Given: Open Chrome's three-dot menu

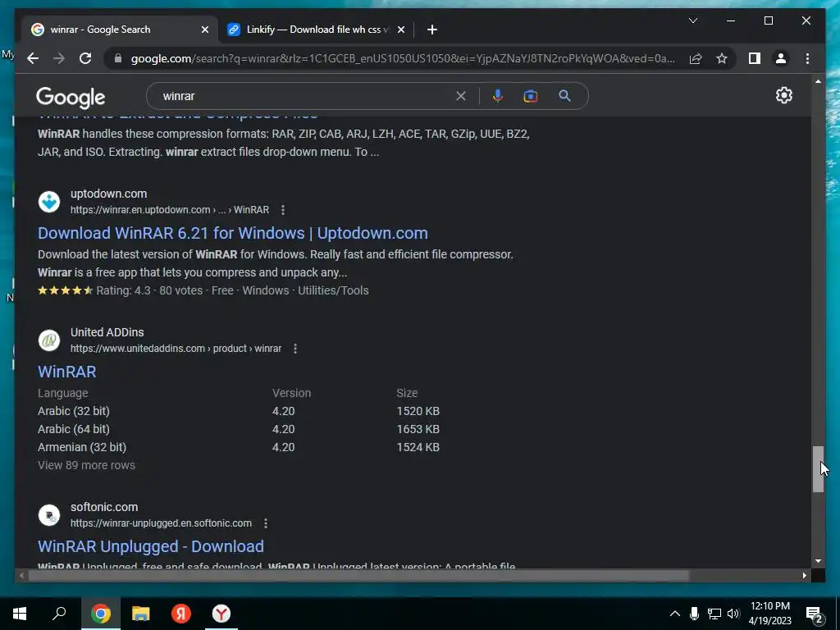Looking at the screenshot, I should (x=807, y=58).
